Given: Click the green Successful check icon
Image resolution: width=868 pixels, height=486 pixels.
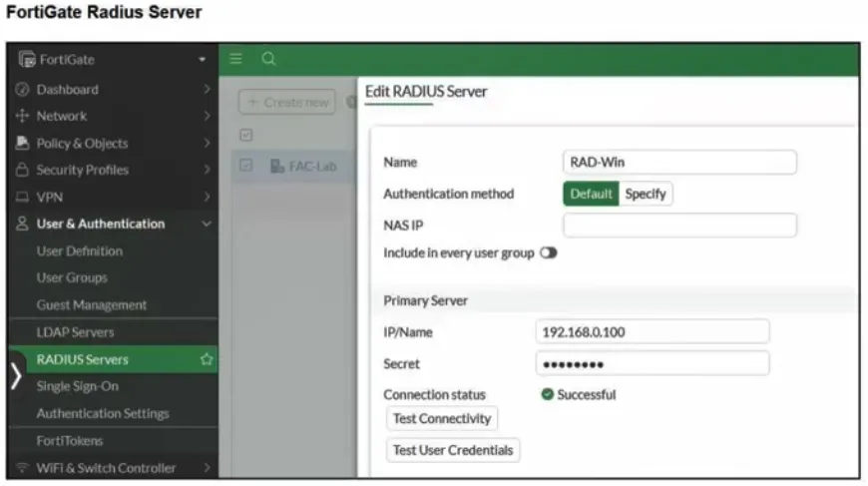Looking at the screenshot, I should pos(548,394).
